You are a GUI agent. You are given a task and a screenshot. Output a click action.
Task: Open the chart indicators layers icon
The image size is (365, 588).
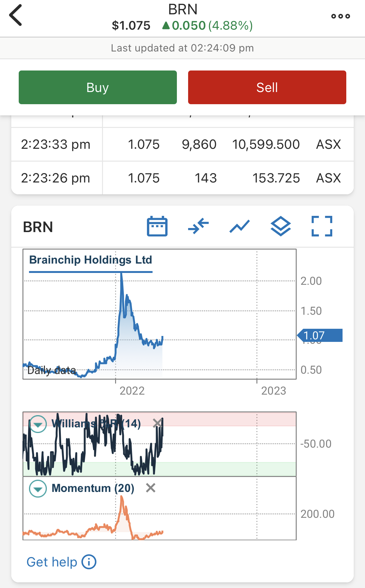tap(281, 226)
